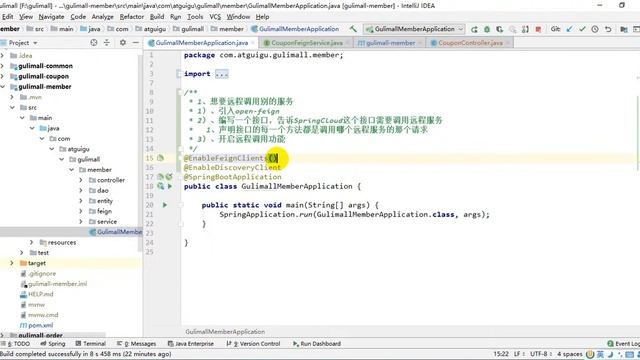Click the Event Log icon in status bar
The height and width of the screenshot is (360, 640).
pyautogui.click(x=611, y=344)
